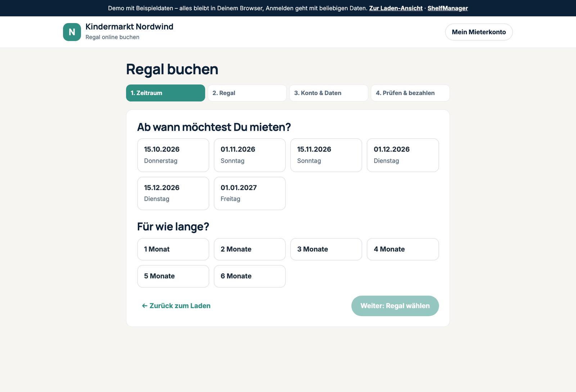Choose start date 15.10.2026 Donnerstag
Image resolution: width=576 pixels, height=392 pixels.
pyautogui.click(x=173, y=155)
